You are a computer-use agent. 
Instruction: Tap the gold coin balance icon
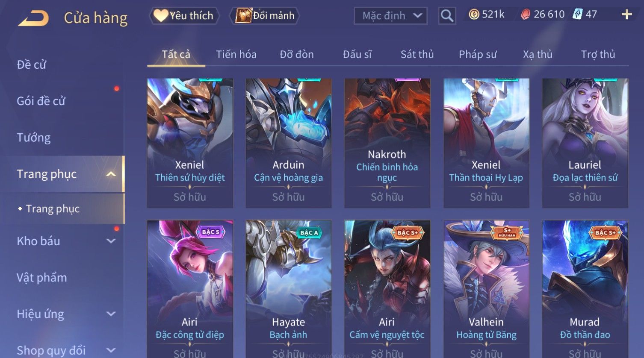474,15
